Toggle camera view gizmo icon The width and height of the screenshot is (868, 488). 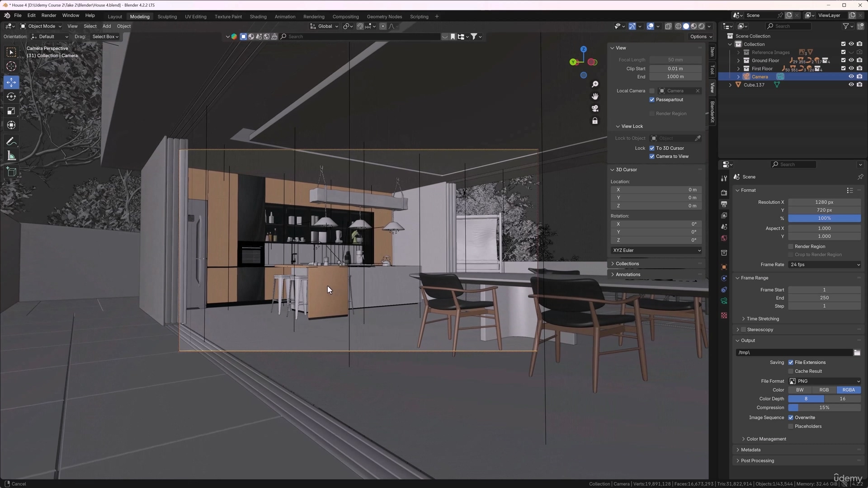coord(595,108)
